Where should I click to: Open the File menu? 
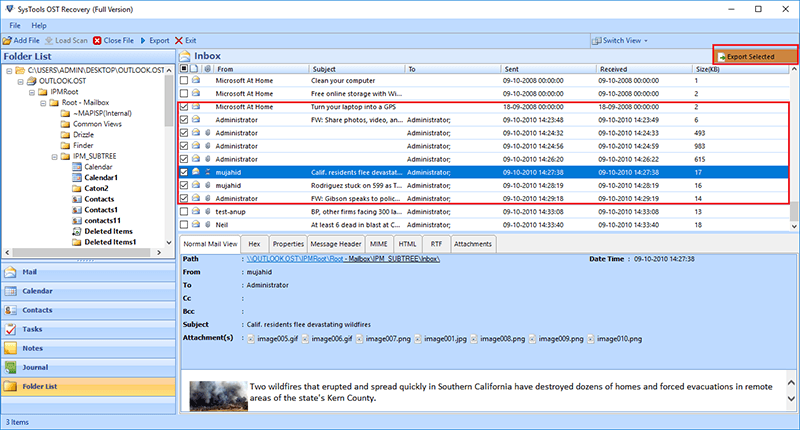pyautogui.click(x=15, y=26)
